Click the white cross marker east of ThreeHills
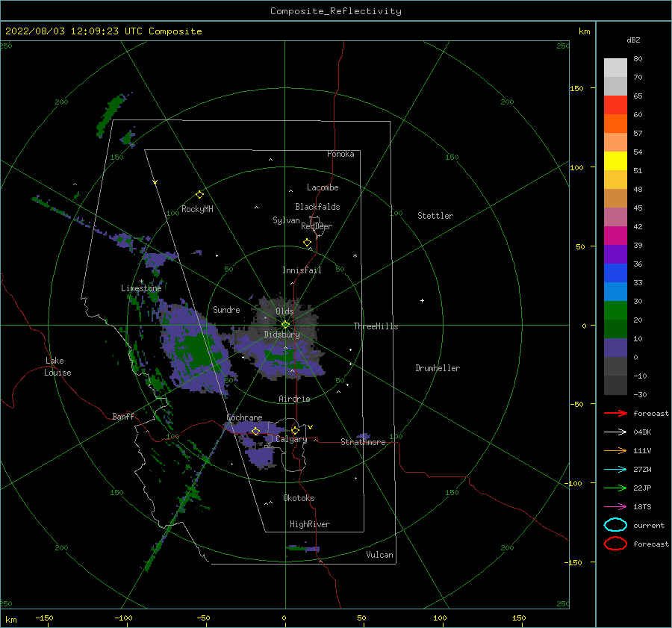Viewport: 672px width, 628px height. coord(422,300)
